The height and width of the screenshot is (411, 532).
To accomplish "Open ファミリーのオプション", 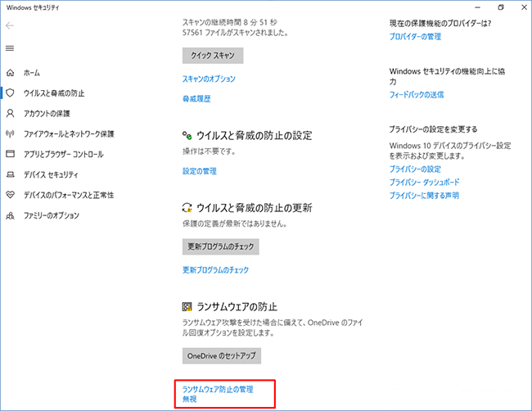I will coord(52,215).
